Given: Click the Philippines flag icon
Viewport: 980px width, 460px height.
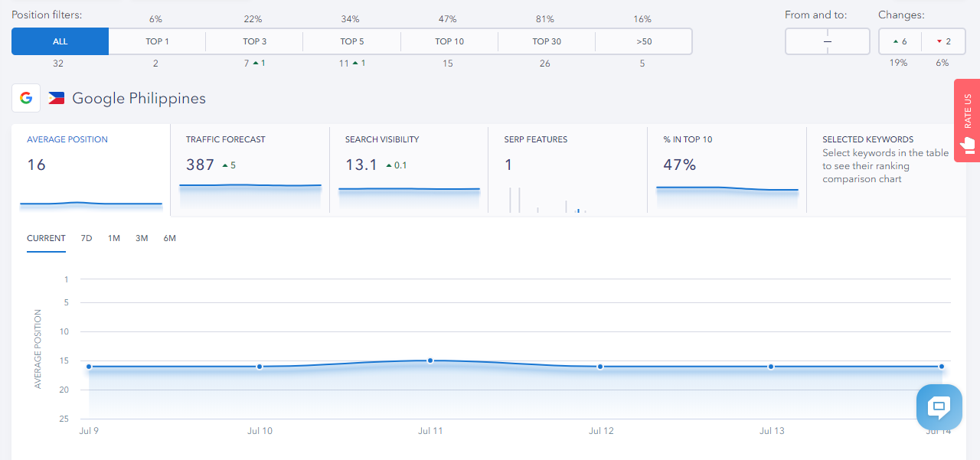Looking at the screenshot, I should pos(56,98).
